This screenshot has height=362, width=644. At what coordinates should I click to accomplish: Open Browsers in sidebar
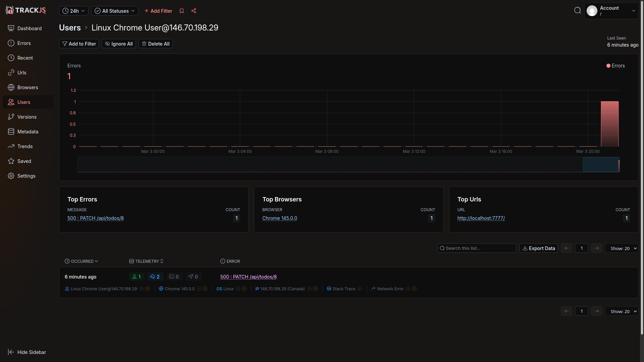(28, 87)
